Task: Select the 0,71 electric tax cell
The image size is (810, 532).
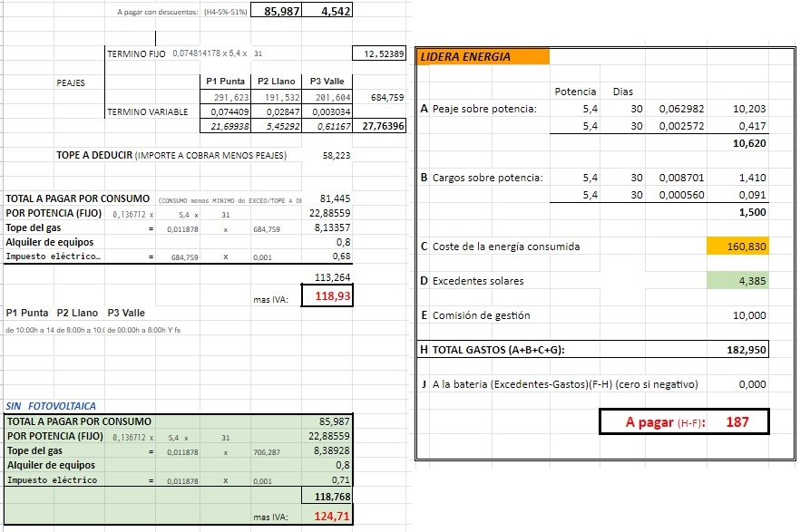Action: pos(327,479)
